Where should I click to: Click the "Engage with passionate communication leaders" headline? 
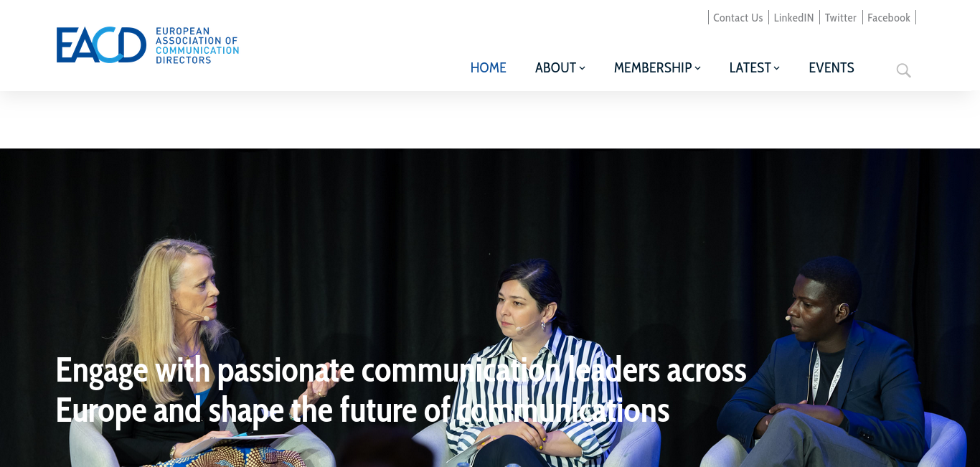pyautogui.click(x=401, y=390)
